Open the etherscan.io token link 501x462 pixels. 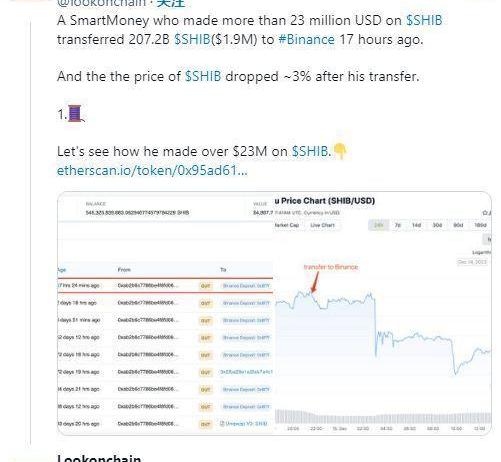click(152, 171)
